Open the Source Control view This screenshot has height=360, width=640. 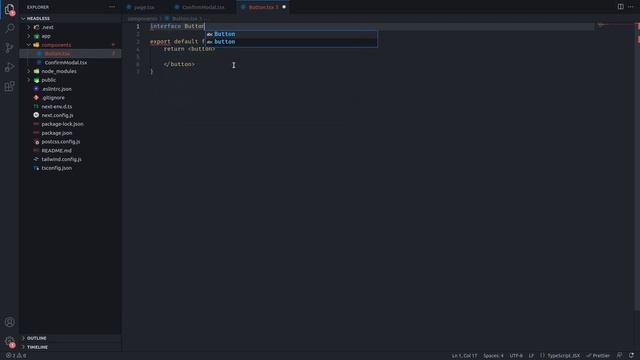(x=9, y=48)
